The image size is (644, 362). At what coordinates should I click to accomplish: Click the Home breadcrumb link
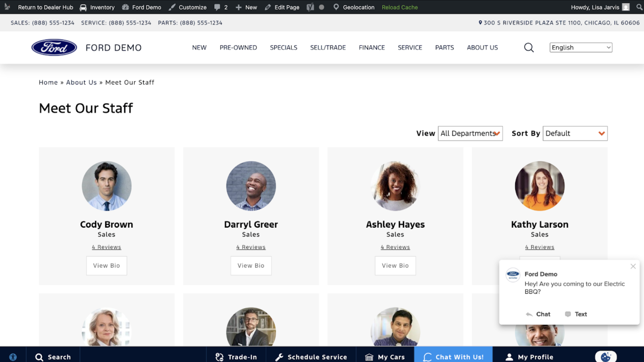[x=48, y=82]
